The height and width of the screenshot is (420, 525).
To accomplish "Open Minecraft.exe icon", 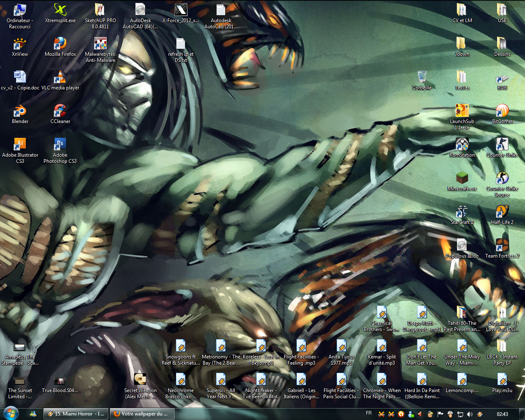I will coord(462,182).
